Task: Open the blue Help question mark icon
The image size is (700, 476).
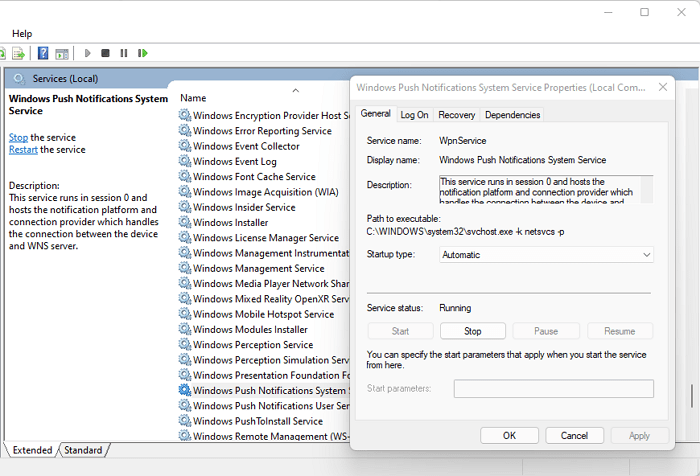Action: point(43,53)
